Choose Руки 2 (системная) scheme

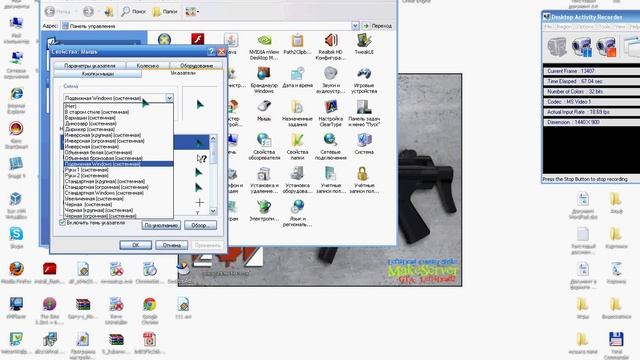[118, 175]
